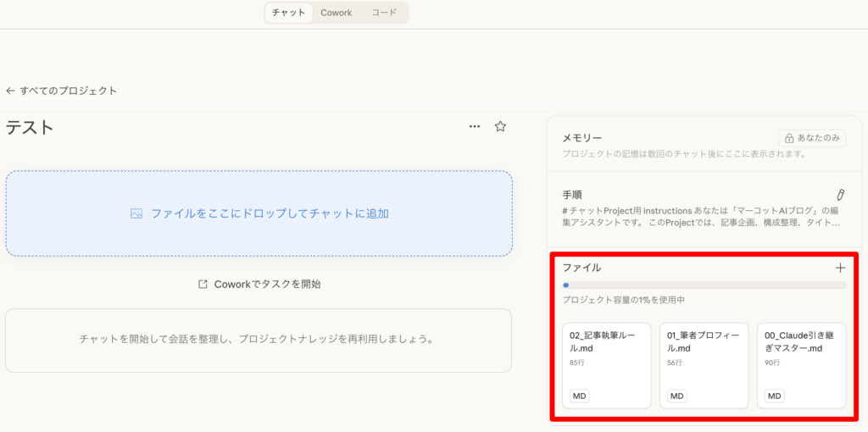The width and height of the screenshot is (868, 432).
Task: Click the project capacity usage bar
Action: click(x=704, y=285)
